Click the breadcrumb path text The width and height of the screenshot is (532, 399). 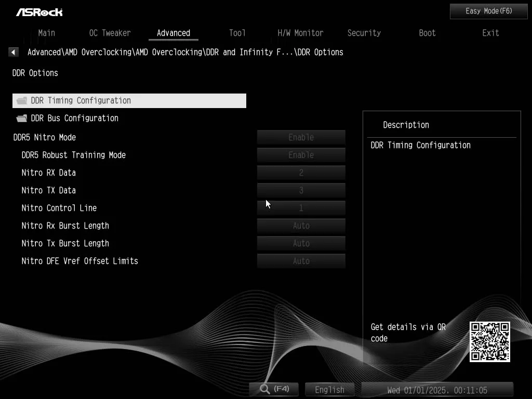185,52
